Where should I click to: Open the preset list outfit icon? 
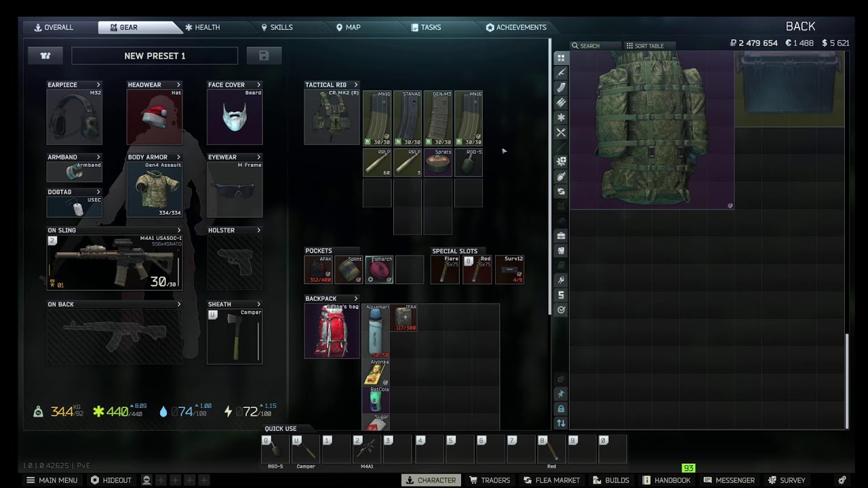[x=45, y=56]
